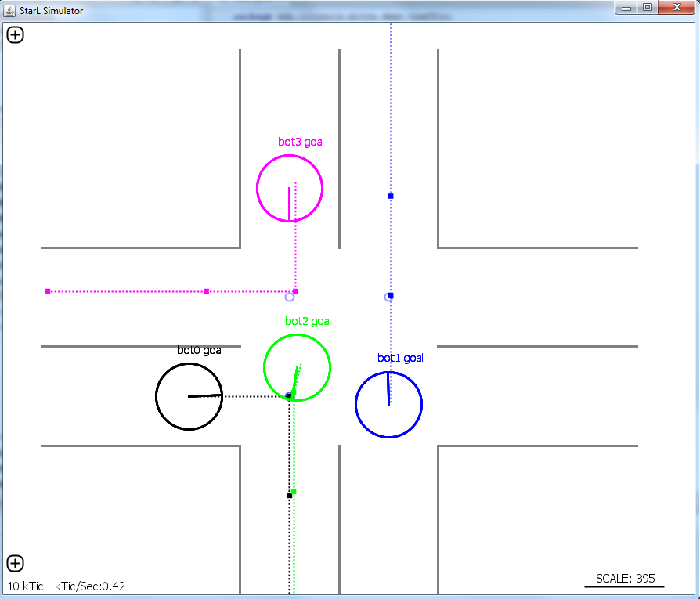This screenshot has height=599, width=700.
Task: Click the green waypoint square on the dotted path
Action: click(294, 492)
